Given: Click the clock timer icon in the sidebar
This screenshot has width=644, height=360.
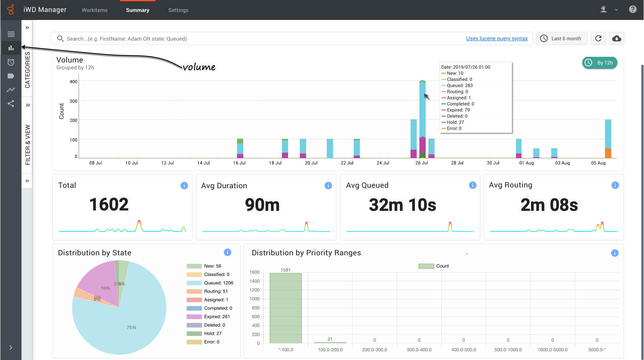Looking at the screenshot, I should (x=11, y=62).
